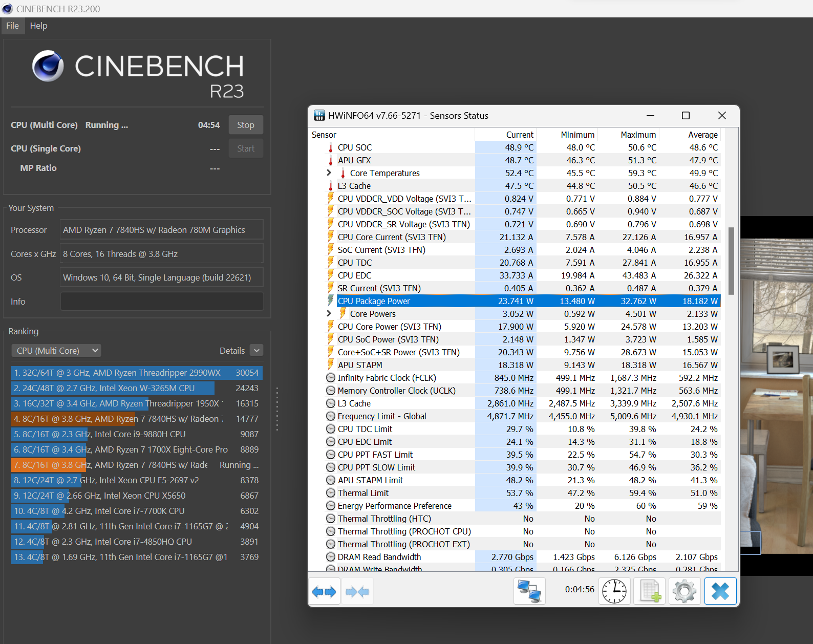This screenshot has width=813, height=644.
Task: Select the CPU PPT FAST Limit row
Action: click(516, 455)
